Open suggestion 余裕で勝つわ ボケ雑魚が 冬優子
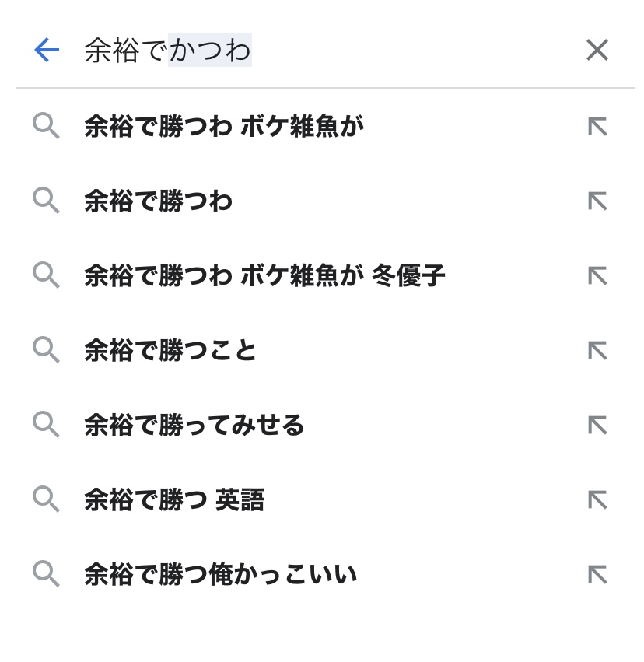 click(264, 275)
